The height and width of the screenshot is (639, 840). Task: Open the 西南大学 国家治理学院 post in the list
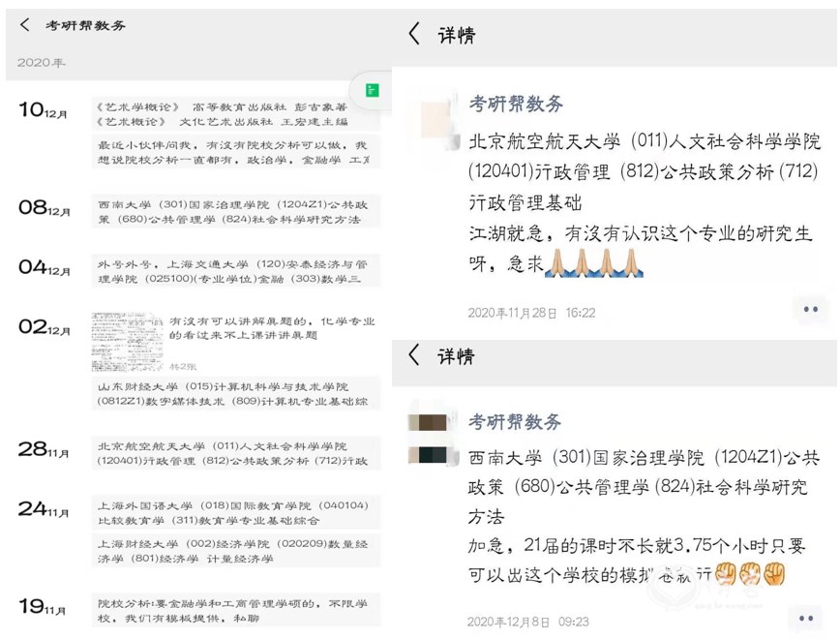coord(236,212)
